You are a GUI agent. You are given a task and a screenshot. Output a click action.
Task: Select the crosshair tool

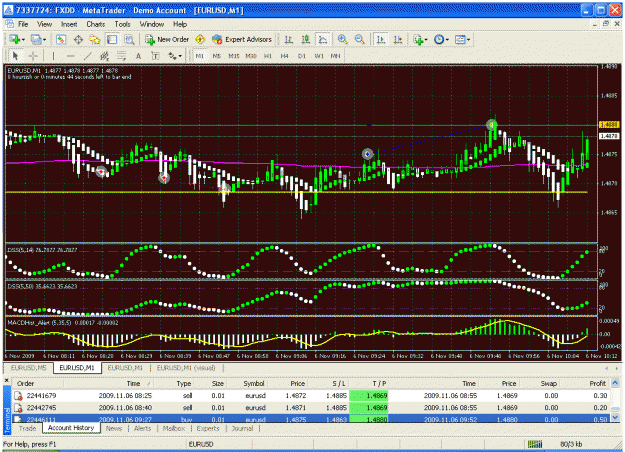33,56
